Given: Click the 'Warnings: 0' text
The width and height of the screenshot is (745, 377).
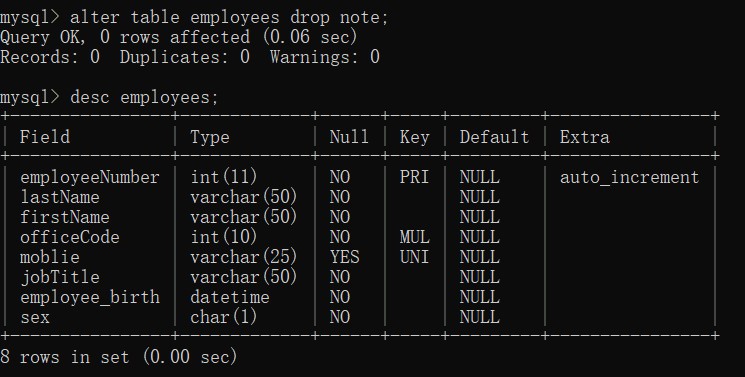Looking at the screenshot, I should pos(325,58).
